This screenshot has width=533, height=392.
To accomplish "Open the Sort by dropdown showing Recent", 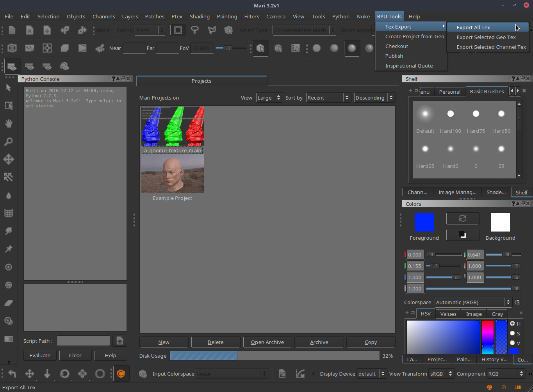I will (328, 98).
